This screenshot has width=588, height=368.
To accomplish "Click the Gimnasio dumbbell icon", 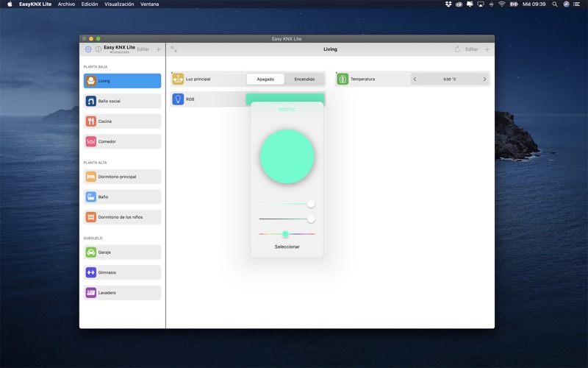I will (90, 272).
